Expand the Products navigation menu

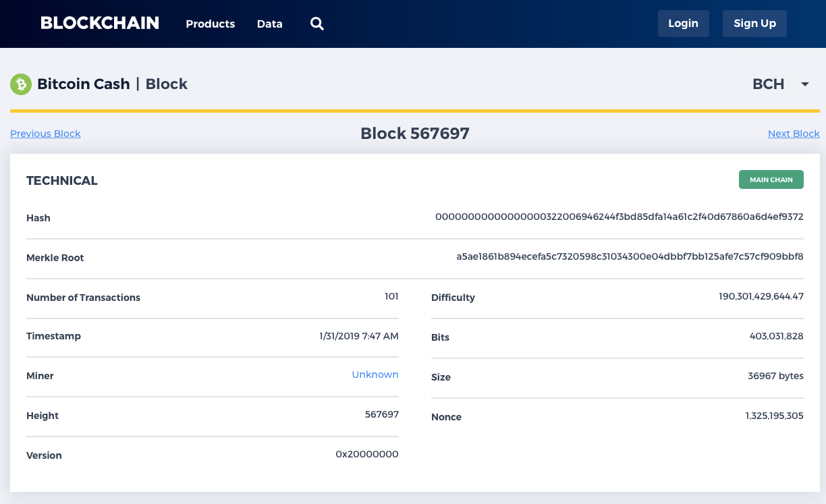pyautogui.click(x=210, y=24)
